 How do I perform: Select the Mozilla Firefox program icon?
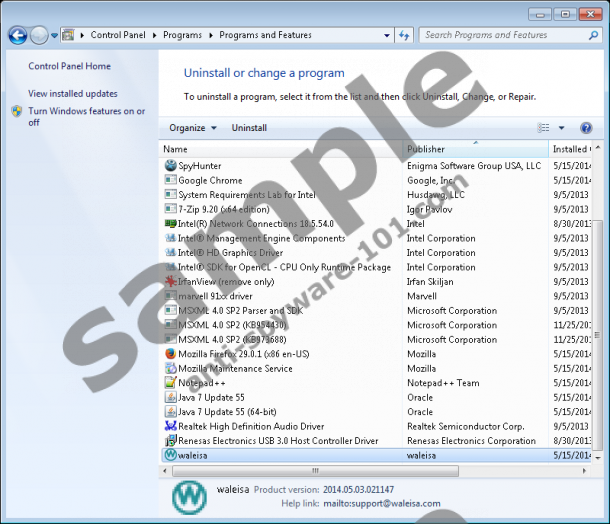tap(170, 354)
